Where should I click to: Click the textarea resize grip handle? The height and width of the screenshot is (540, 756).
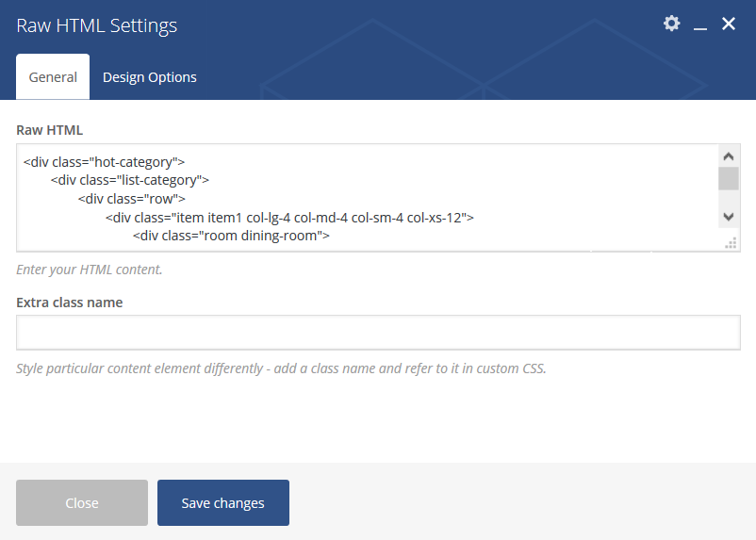click(x=731, y=243)
